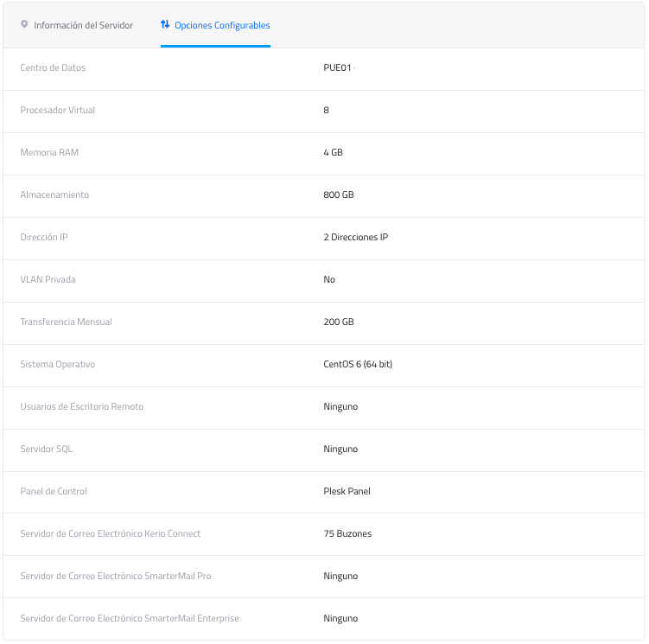The height and width of the screenshot is (644, 649).
Task: Click the sliders icon beside Opciones Configurables
Action: [165, 24]
